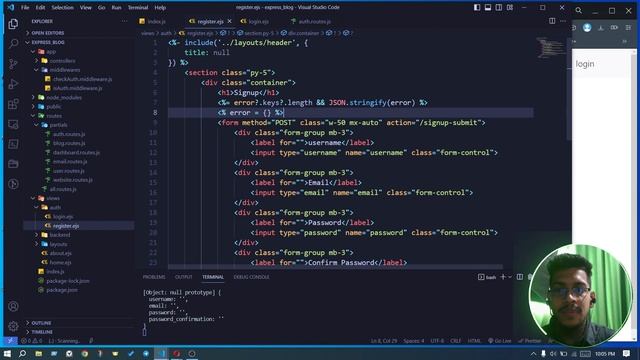
Task: Close the register.ejs tab
Action: click(229, 21)
